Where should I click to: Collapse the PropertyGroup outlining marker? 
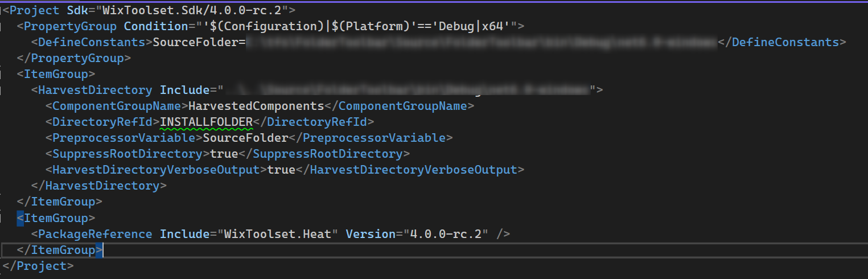tap(2, 26)
